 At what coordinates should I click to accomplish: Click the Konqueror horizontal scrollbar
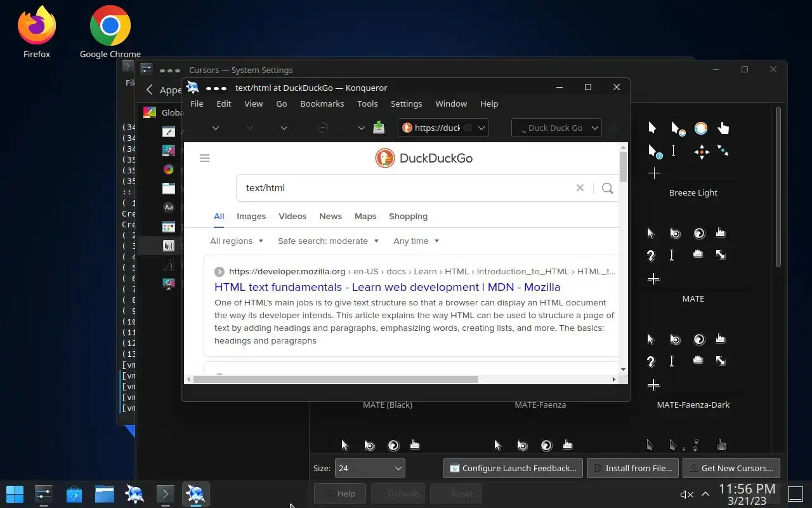[336, 379]
